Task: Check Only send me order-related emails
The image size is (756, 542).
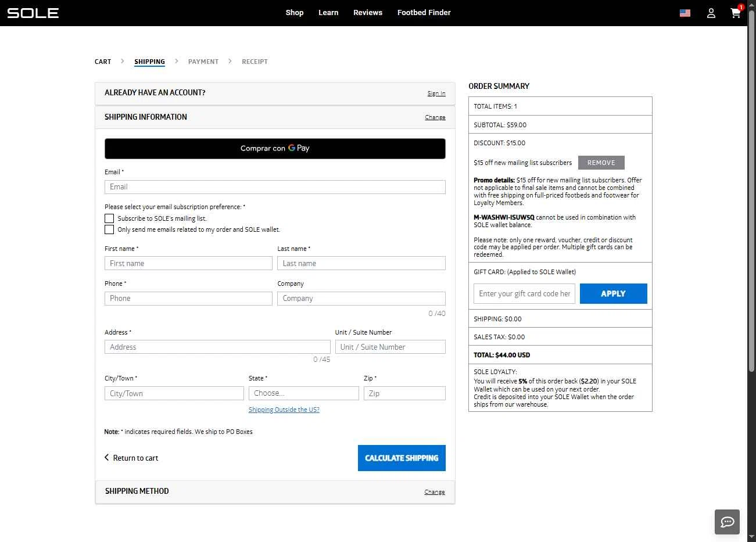Action: point(109,229)
